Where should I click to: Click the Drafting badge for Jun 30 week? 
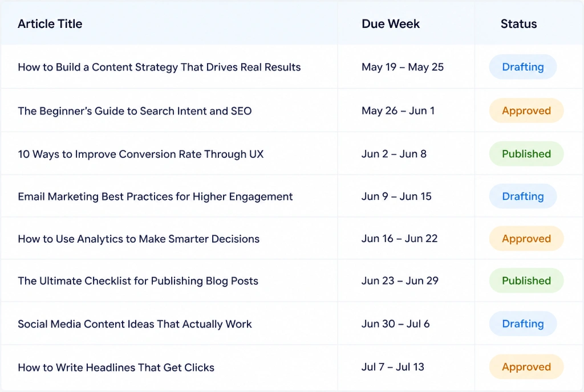[x=522, y=324]
